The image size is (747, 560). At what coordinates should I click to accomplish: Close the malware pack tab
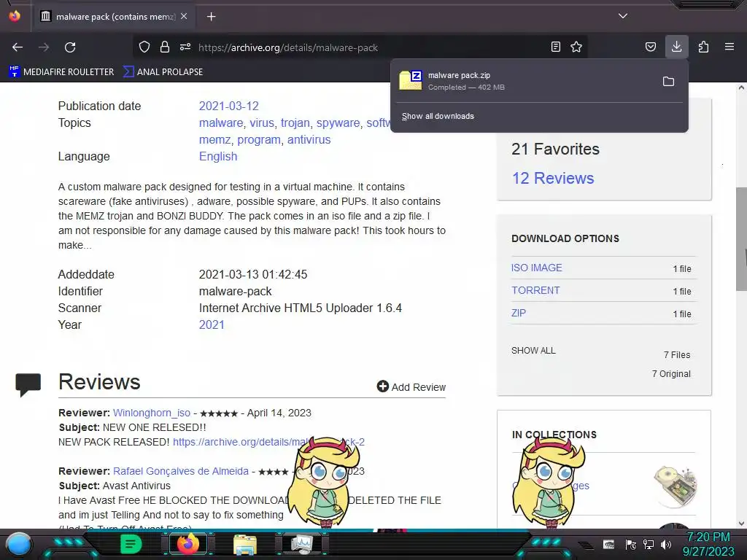184,16
